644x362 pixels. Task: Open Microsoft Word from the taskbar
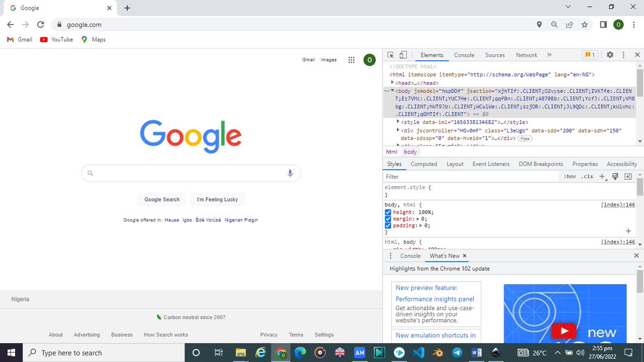(x=475, y=353)
